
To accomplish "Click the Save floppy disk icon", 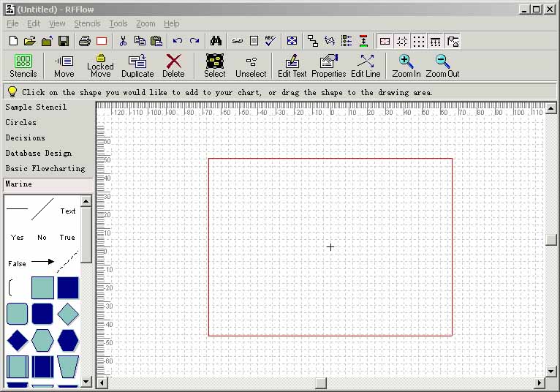I will [x=64, y=41].
